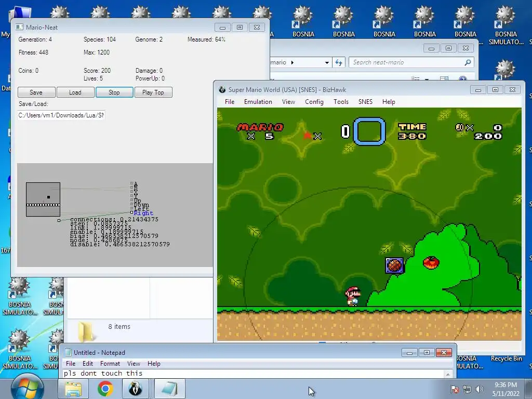
Task: Click the '8 items' text in Explorer
Action: (119, 326)
